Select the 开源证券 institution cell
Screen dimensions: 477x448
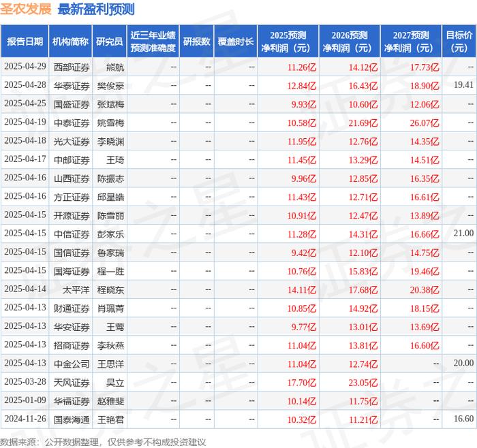[72, 216]
